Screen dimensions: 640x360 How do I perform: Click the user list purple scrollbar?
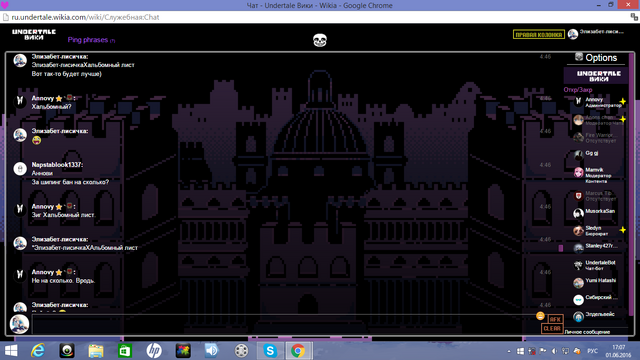[x=631, y=184]
